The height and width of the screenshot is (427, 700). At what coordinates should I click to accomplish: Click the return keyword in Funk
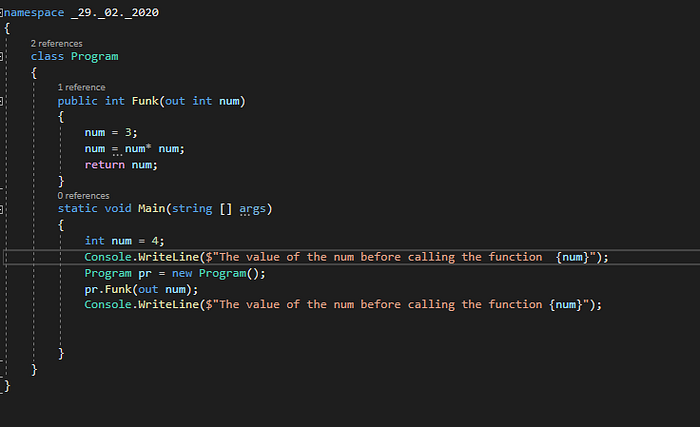[x=104, y=165]
